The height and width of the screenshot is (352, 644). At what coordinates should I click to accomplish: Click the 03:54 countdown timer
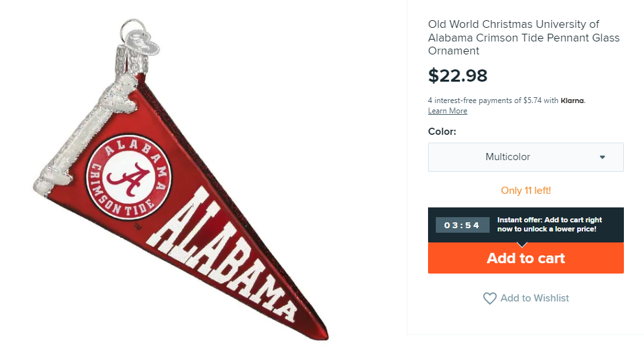[462, 225]
